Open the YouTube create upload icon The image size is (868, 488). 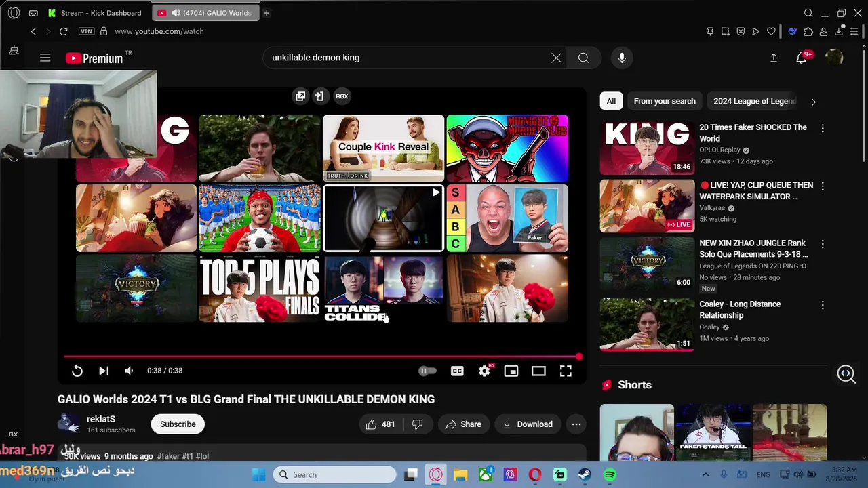point(773,58)
